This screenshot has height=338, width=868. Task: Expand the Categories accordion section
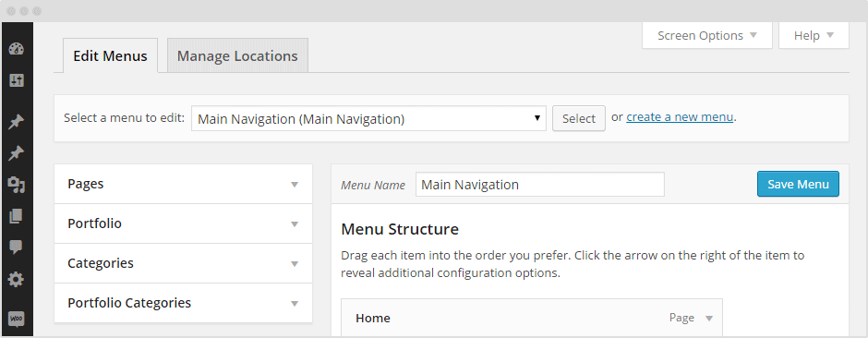pos(183,263)
